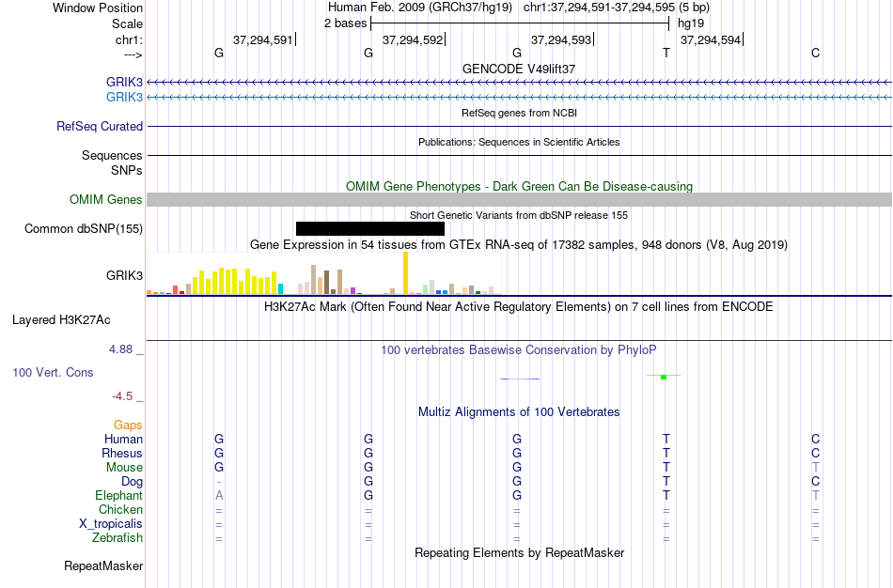This screenshot has height=588, width=893.
Task: Select the Zebrafish species row label
Action: (x=117, y=538)
